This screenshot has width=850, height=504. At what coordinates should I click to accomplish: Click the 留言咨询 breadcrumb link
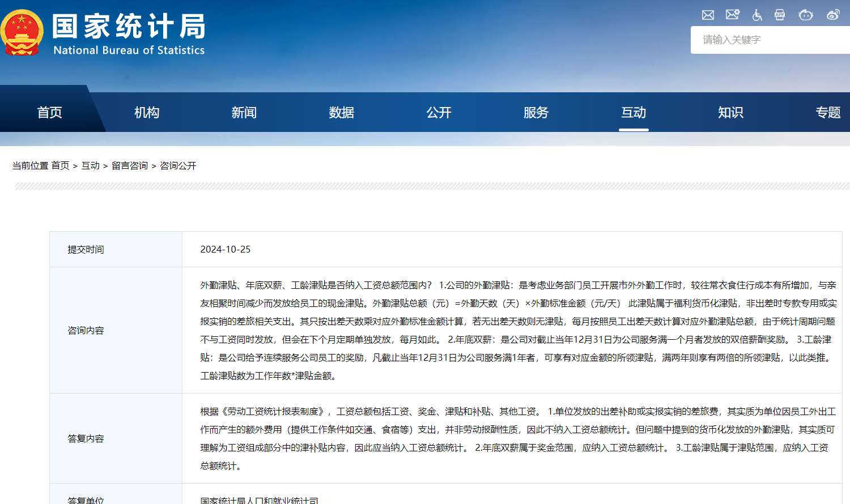pos(130,165)
